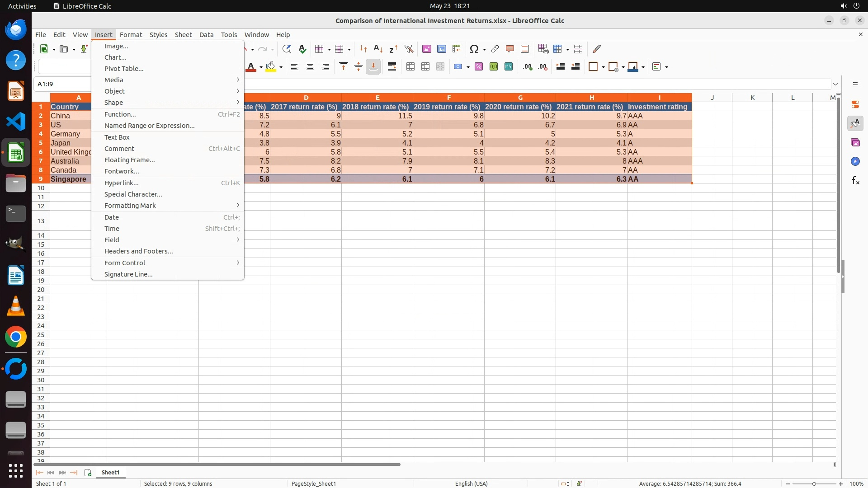868x488 pixels.
Task: Expand the Special Character omega dropdown
Action: point(484,49)
